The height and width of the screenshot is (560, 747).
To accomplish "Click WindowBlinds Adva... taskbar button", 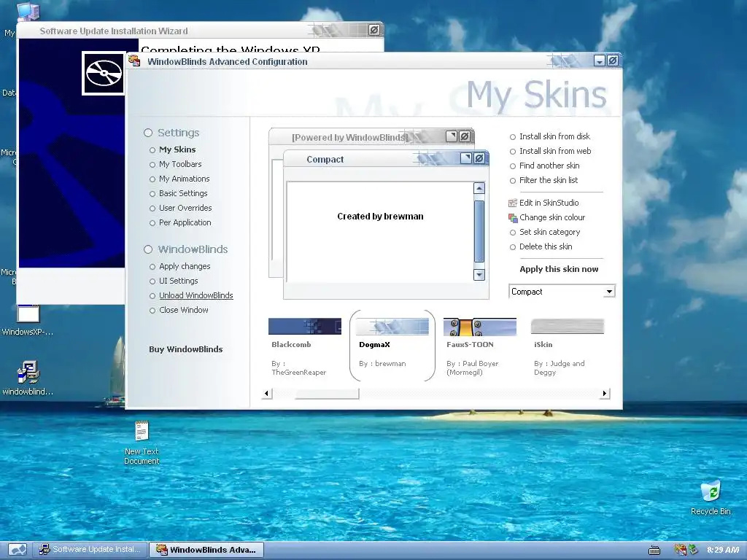I will pos(206,550).
